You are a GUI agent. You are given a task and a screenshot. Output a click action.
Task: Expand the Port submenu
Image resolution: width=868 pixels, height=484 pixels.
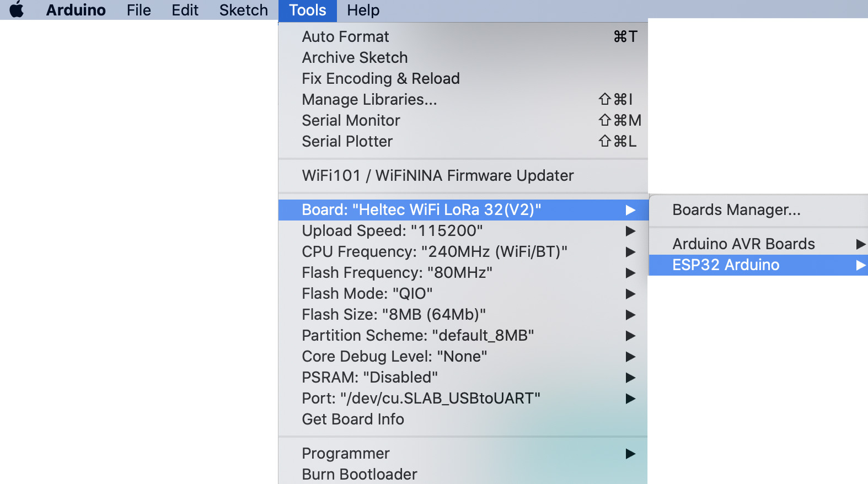[x=421, y=398]
